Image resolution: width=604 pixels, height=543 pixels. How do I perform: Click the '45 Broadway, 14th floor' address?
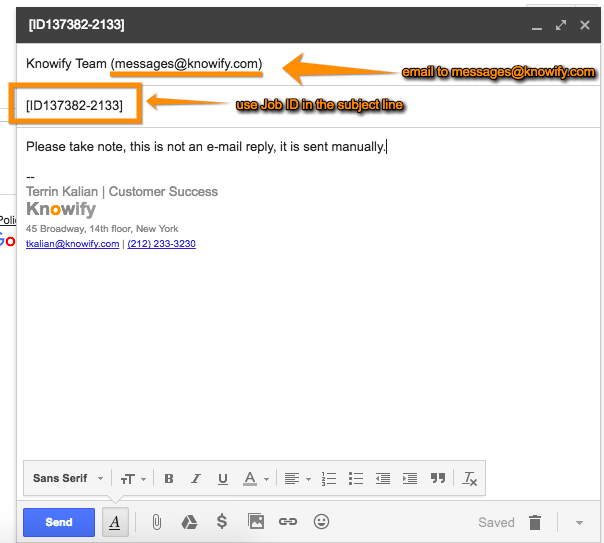(102, 229)
